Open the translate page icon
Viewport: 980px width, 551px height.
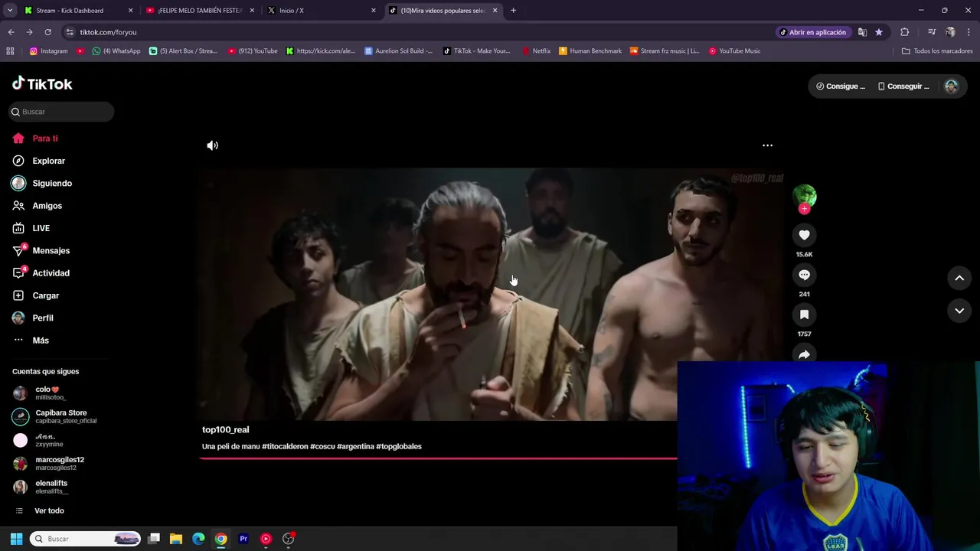(862, 32)
